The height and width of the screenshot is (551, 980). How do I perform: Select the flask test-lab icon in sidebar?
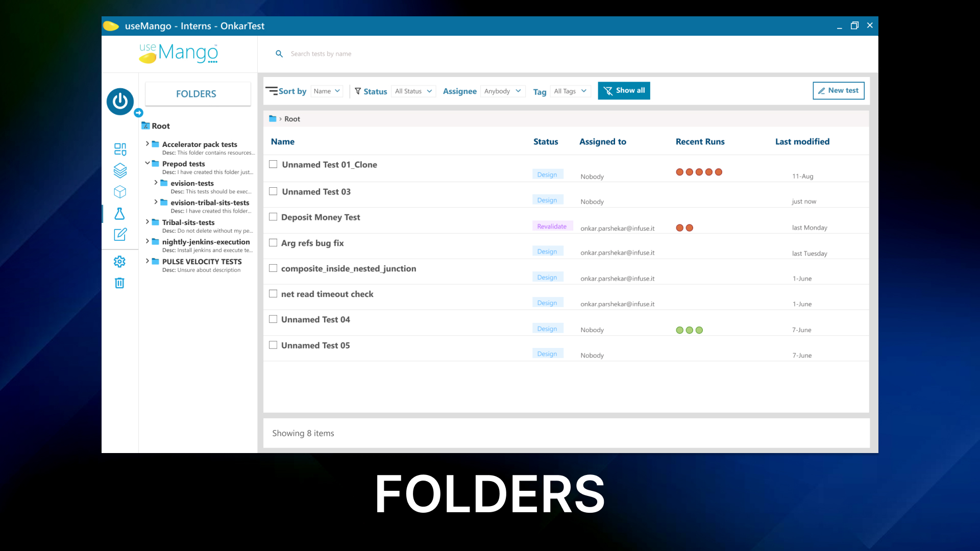(x=119, y=214)
